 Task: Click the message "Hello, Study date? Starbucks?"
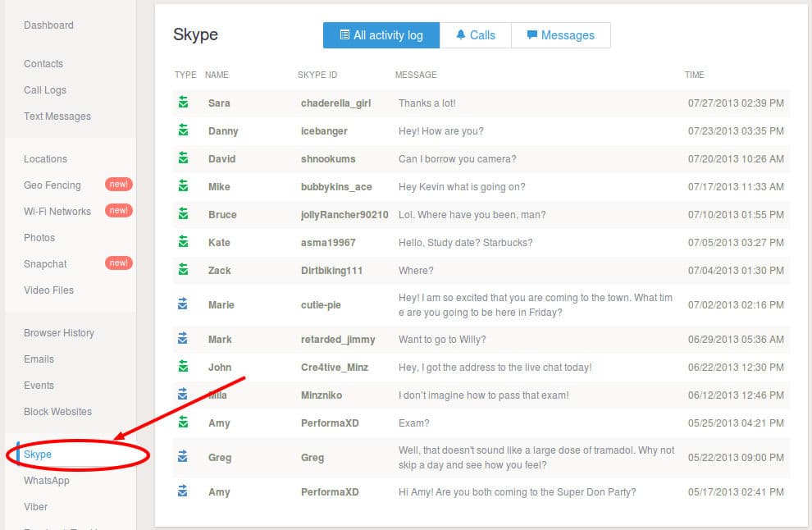[x=466, y=243]
